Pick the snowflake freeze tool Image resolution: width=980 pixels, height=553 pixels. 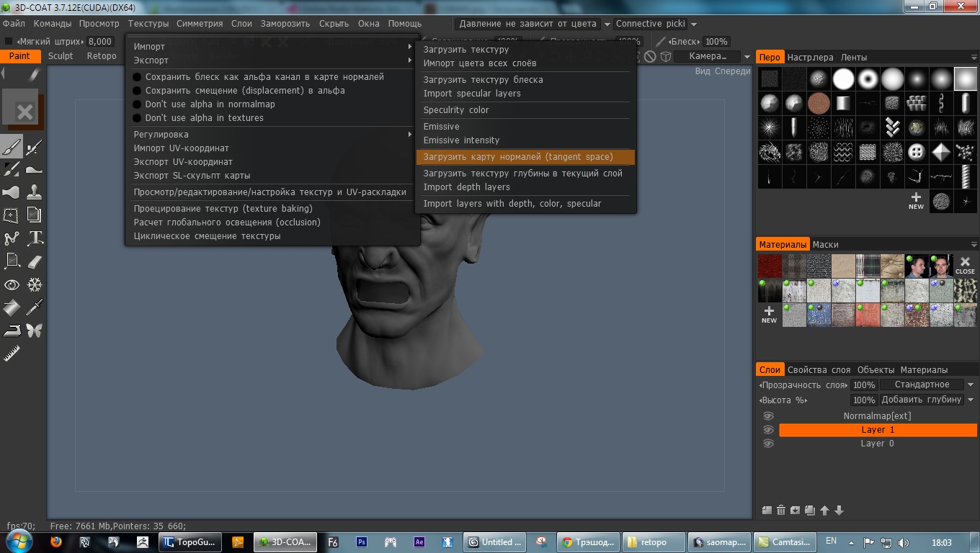tap(35, 285)
